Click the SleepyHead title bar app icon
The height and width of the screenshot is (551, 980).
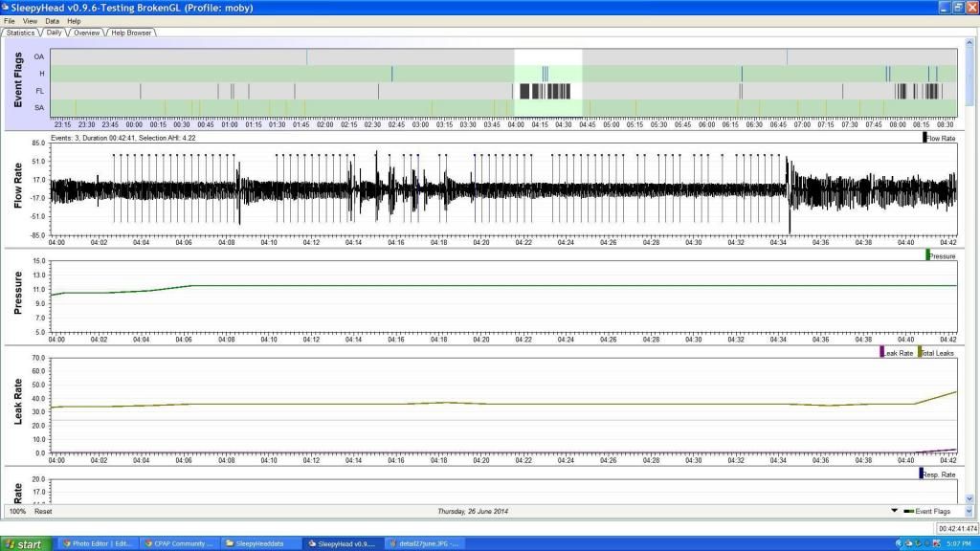5,8
